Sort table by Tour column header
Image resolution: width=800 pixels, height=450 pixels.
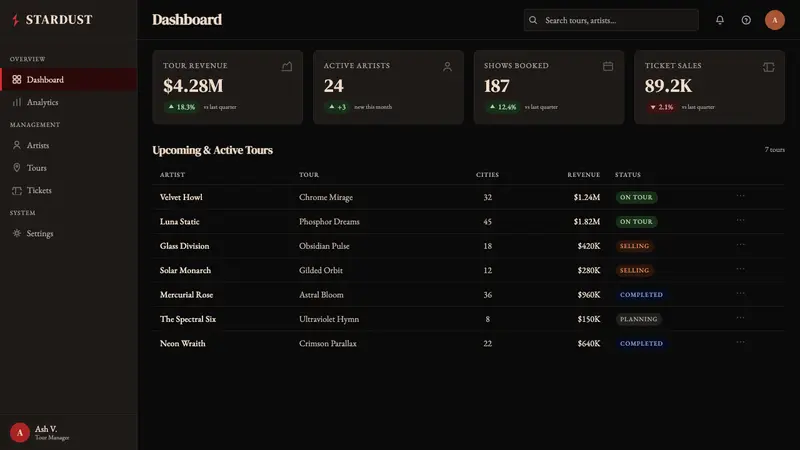[309, 174]
